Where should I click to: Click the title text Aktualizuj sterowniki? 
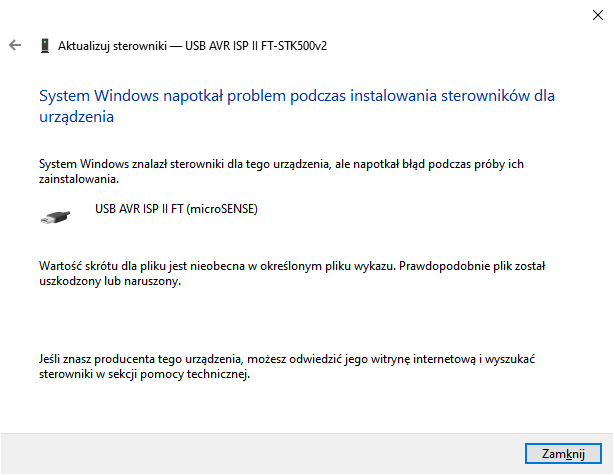click(x=113, y=46)
